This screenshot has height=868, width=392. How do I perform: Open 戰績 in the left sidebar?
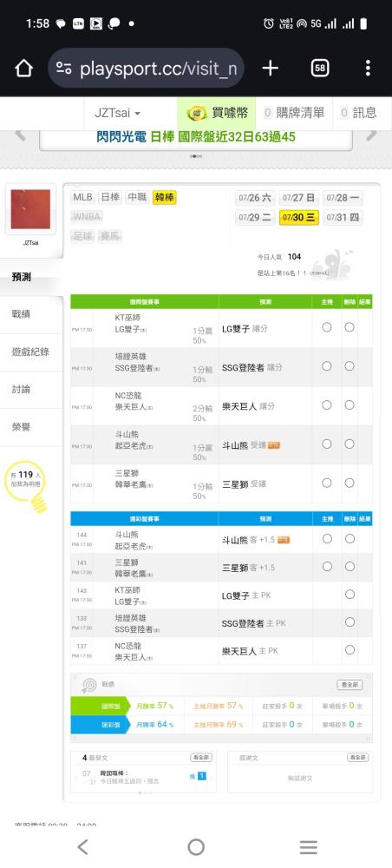pyautogui.click(x=21, y=314)
